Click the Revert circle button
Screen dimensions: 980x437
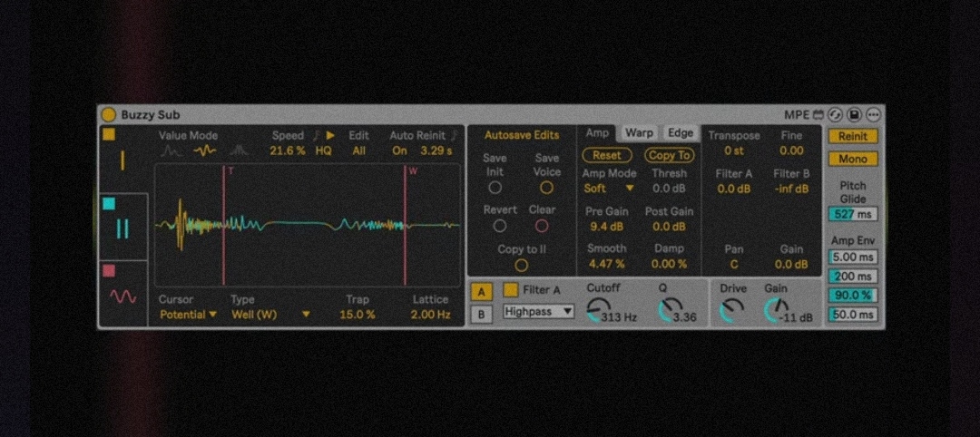coord(499,226)
